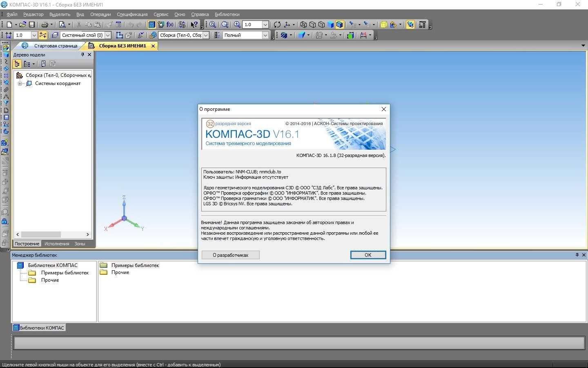Select wireframe display mode cube icon
Viewport: 588px width, 368px height.
[x=303, y=25]
